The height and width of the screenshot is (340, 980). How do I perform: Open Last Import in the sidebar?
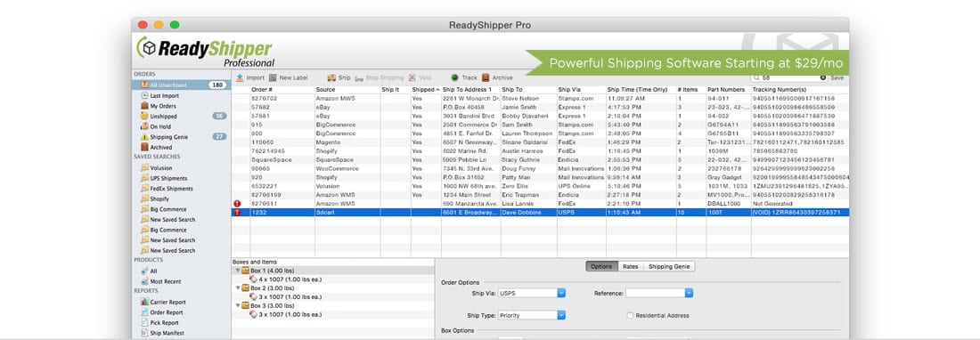coord(165,96)
